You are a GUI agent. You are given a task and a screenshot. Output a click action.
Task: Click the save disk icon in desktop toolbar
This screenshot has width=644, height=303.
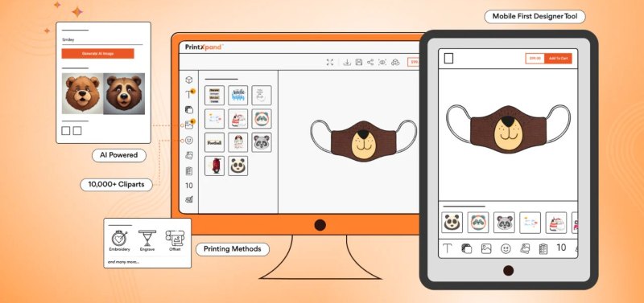(358, 63)
